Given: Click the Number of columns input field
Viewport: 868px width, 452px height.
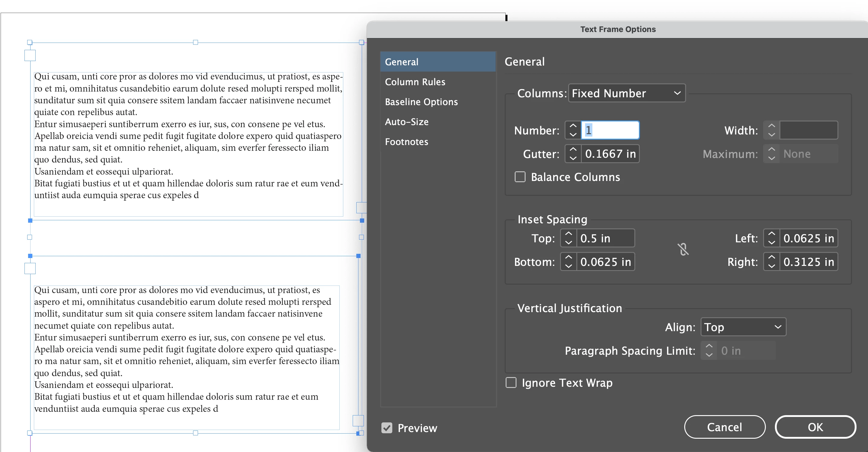Looking at the screenshot, I should [x=610, y=130].
